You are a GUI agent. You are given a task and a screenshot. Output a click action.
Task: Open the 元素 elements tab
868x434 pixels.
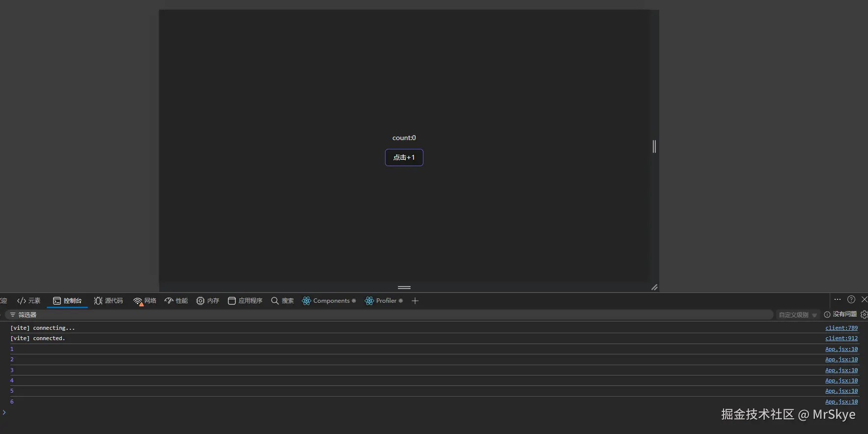click(x=29, y=301)
